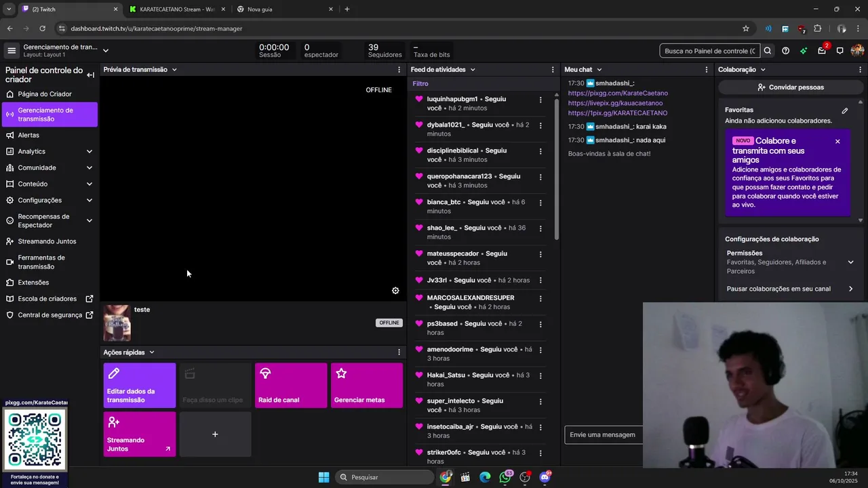868x488 pixels.
Task: Collapse the creator dashboard sidebar arrow
Action: click(90, 75)
